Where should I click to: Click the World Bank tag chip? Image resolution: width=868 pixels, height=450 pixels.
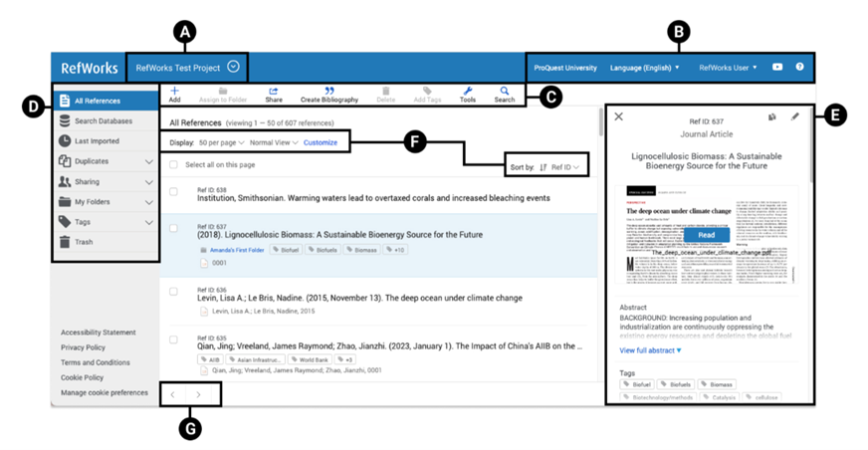pos(310,359)
